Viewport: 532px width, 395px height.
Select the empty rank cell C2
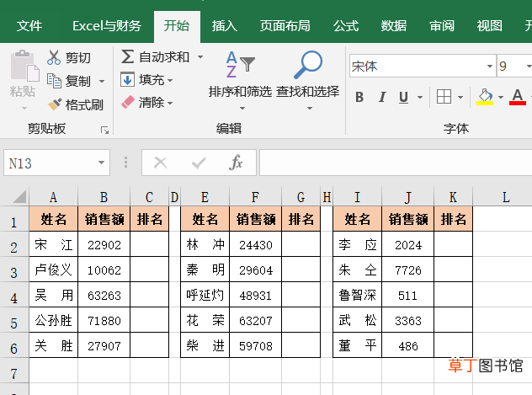[x=149, y=244]
